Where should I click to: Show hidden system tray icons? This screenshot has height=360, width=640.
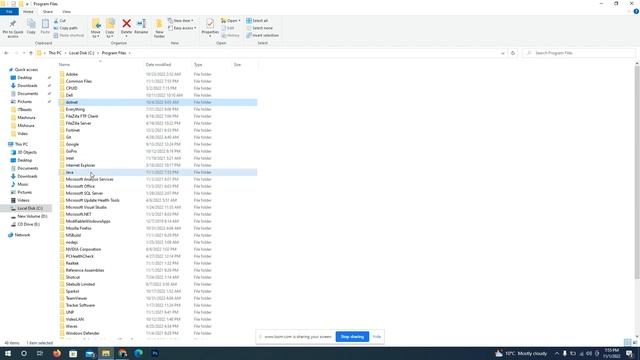point(556,353)
